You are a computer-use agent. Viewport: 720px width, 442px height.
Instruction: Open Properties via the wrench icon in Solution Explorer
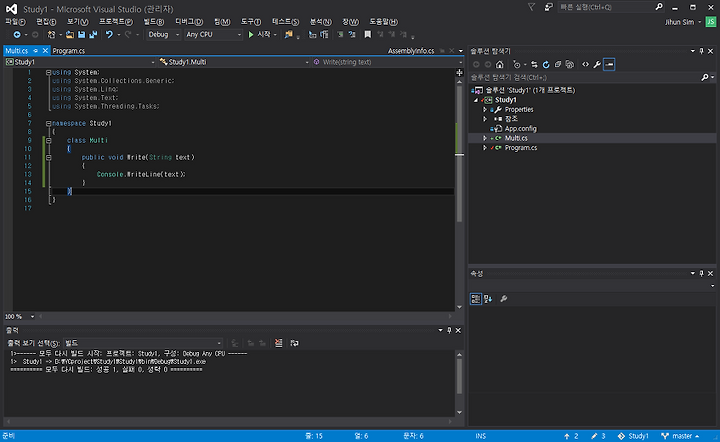point(597,65)
